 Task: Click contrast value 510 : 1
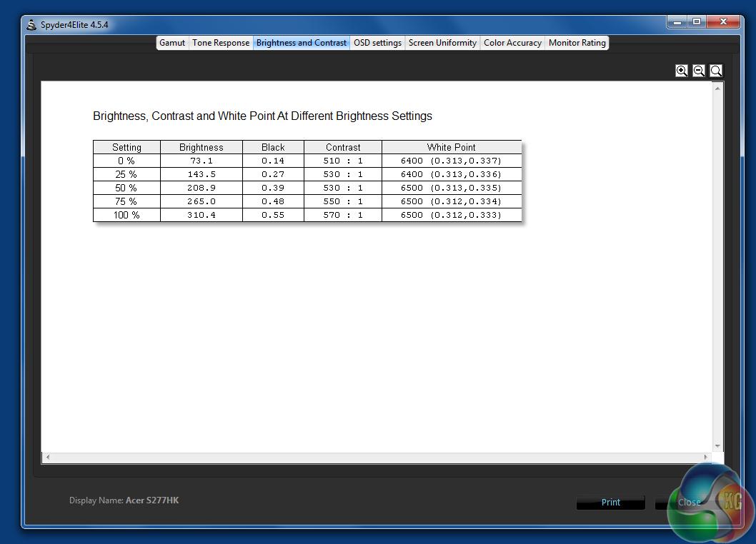(343, 161)
